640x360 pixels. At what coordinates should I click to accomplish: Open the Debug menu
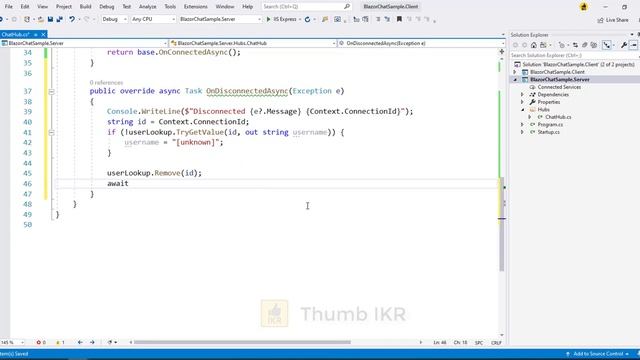tap(107, 7)
